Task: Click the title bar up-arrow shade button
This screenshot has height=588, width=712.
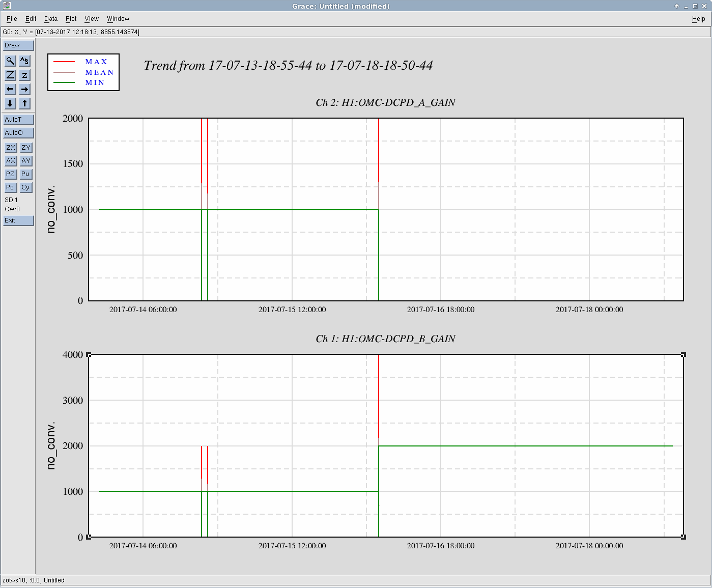Action: coord(677,6)
